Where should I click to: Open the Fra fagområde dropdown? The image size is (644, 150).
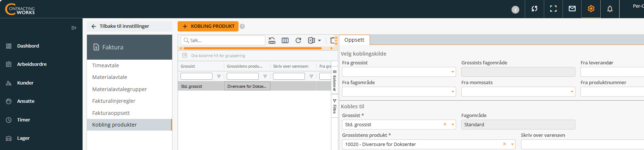(x=453, y=92)
